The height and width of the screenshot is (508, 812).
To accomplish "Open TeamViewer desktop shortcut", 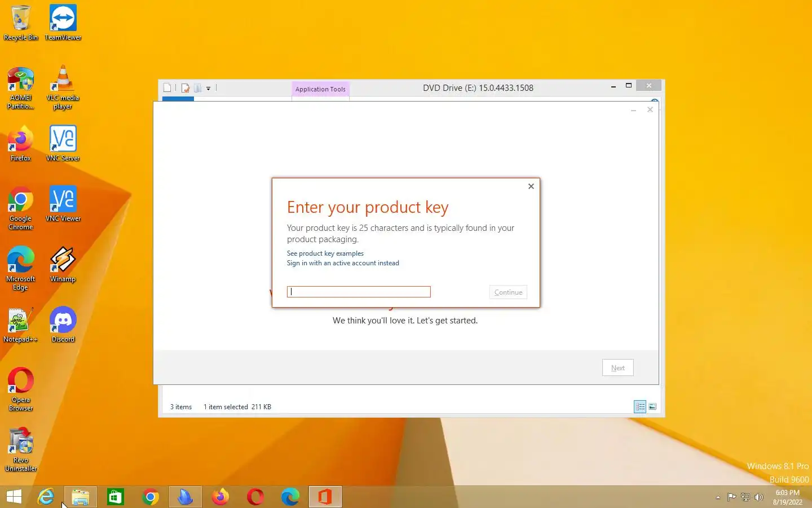I will pyautogui.click(x=63, y=23).
